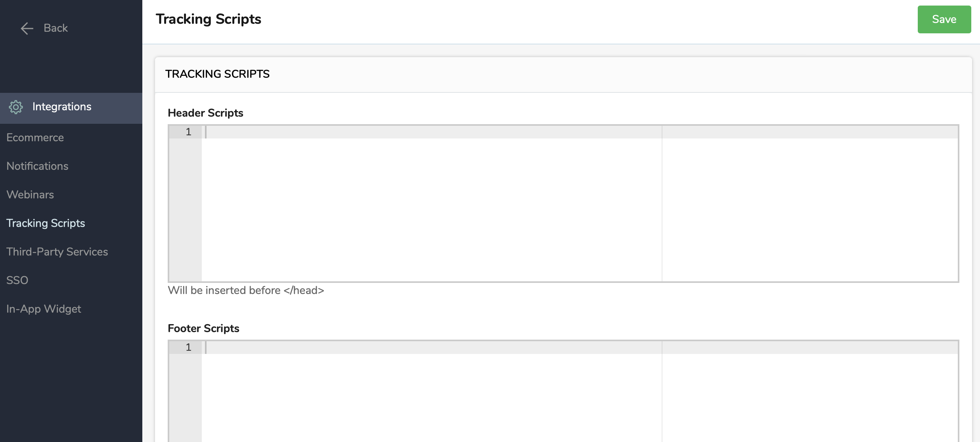Click the TRACKING SCRIPTS panel heading
This screenshot has height=442, width=980.
point(217,74)
